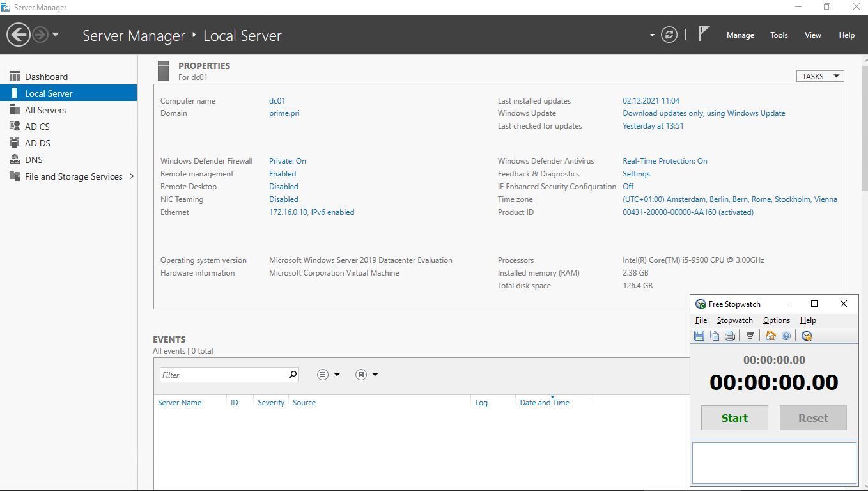Click the Remote Desktop Disabled link
Image resolution: width=868 pixels, height=491 pixels.
(x=284, y=187)
